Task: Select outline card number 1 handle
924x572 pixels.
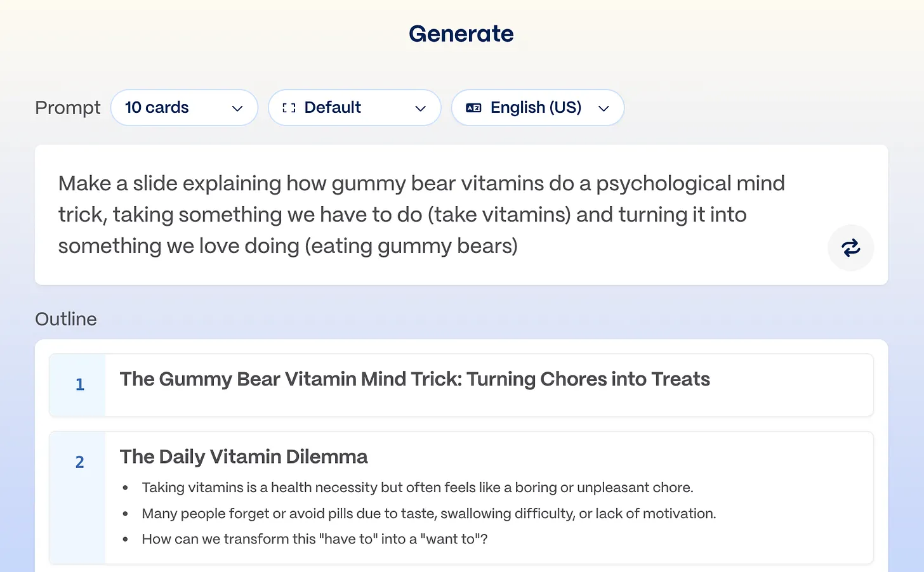Action: click(x=79, y=385)
